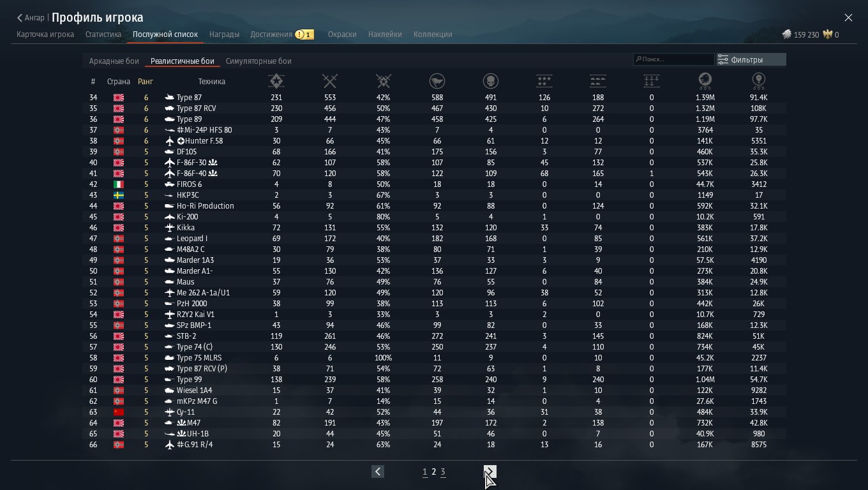
Task: Go to next page arrow
Action: [490, 471]
